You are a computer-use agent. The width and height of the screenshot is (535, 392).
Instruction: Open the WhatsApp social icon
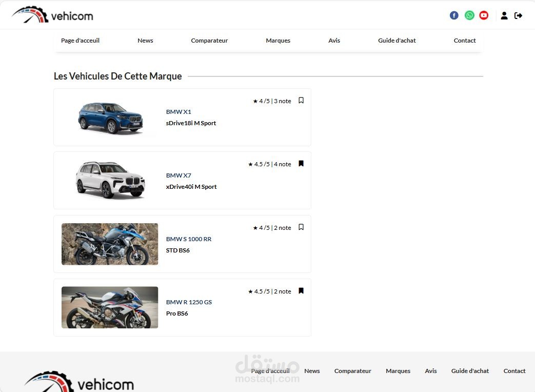(469, 15)
